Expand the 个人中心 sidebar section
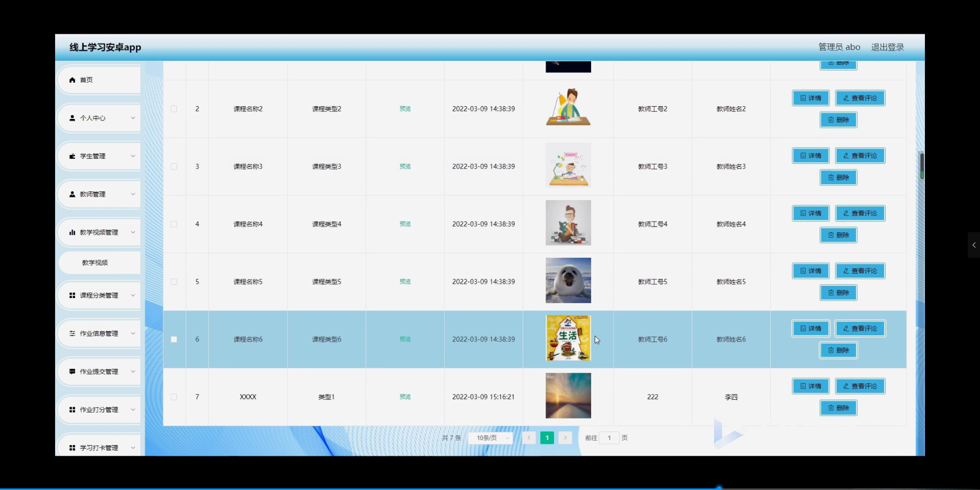Image resolution: width=980 pixels, height=490 pixels. tap(99, 118)
